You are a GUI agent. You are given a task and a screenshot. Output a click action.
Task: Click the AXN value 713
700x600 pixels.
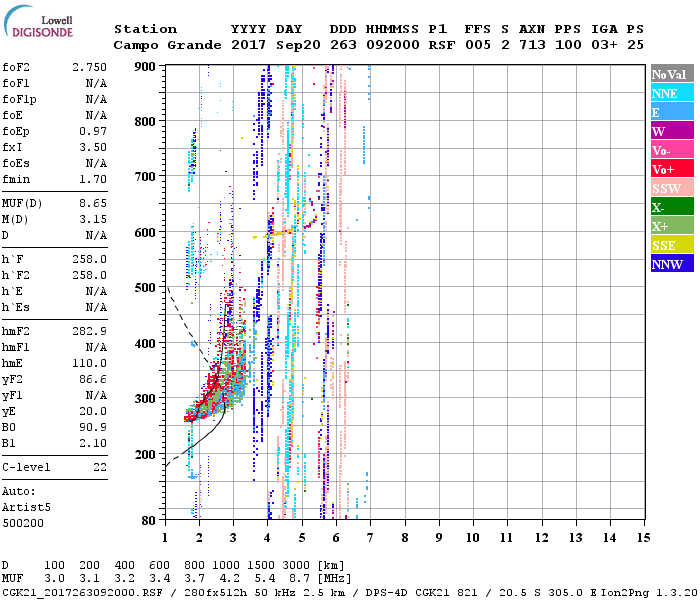click(x=532, y=45)
